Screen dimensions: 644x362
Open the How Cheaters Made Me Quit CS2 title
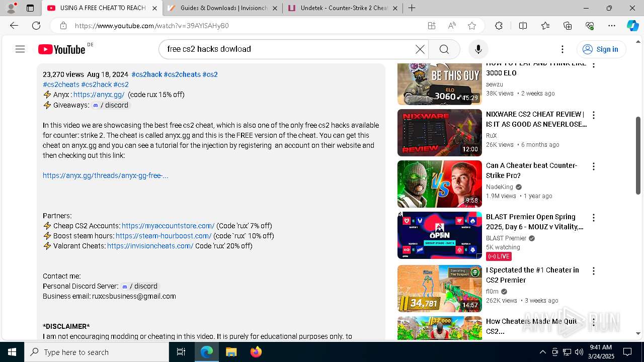pyautogui.click(x=531, y=326)
